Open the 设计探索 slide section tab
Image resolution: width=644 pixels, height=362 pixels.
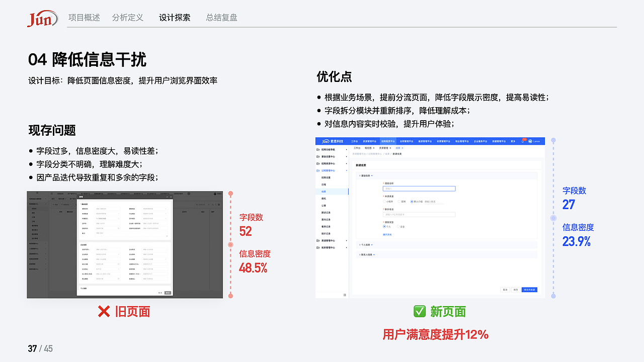pos(175,18)
